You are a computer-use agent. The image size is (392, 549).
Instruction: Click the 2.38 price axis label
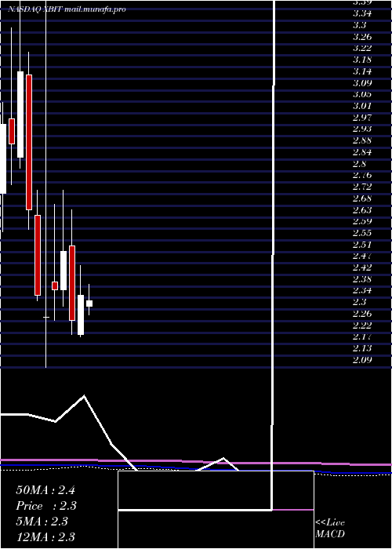362,279
